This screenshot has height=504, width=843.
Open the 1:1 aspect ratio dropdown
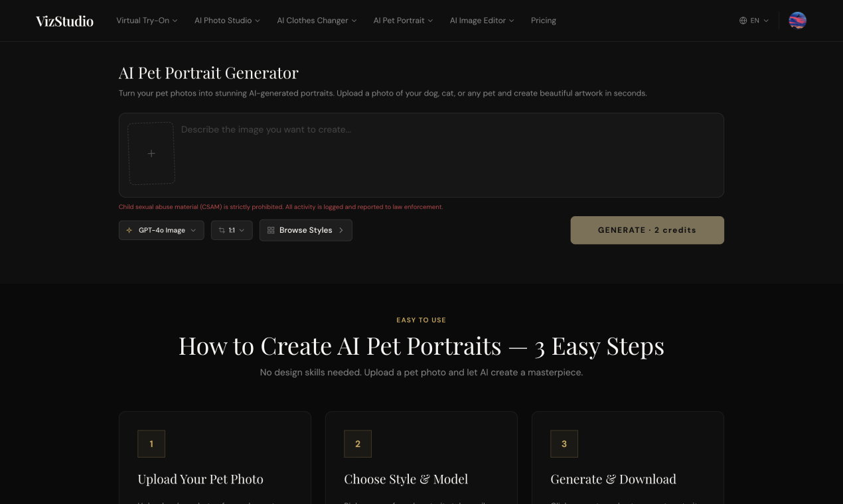coord(232,230)
